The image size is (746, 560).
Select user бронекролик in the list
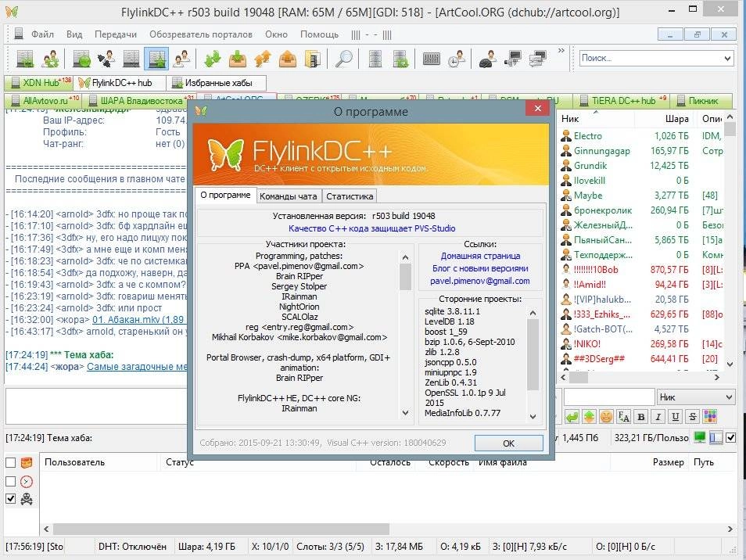[602, 210]
